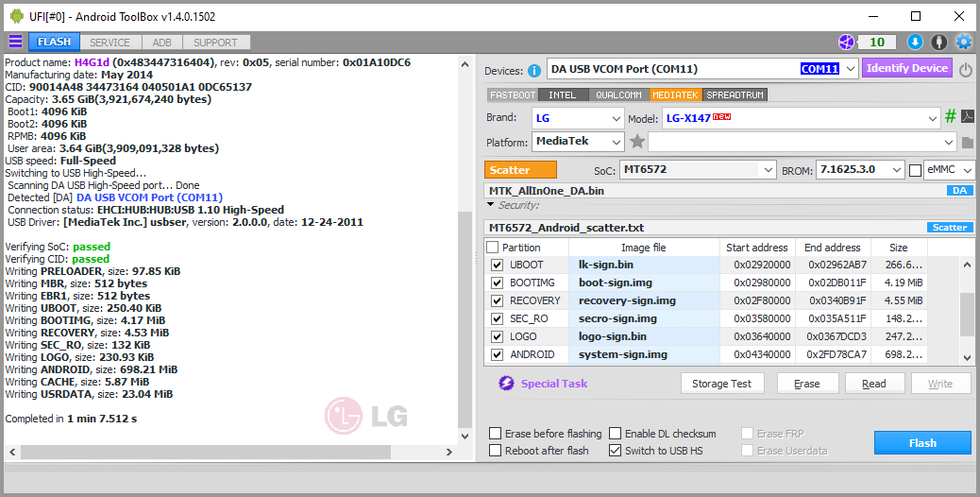The image size is (980, 497).
Task: Uncheck the BOOTIMG partition checkbox
Action: 497,283
